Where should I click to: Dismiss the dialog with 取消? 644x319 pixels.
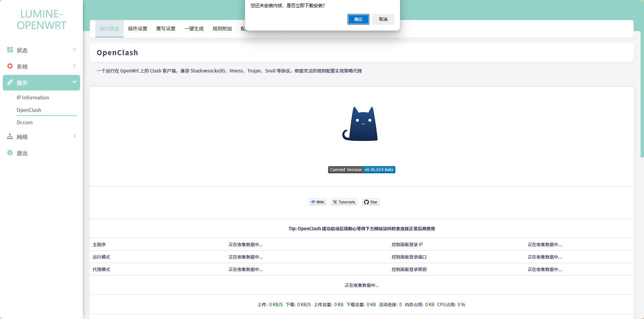(383, 19)
